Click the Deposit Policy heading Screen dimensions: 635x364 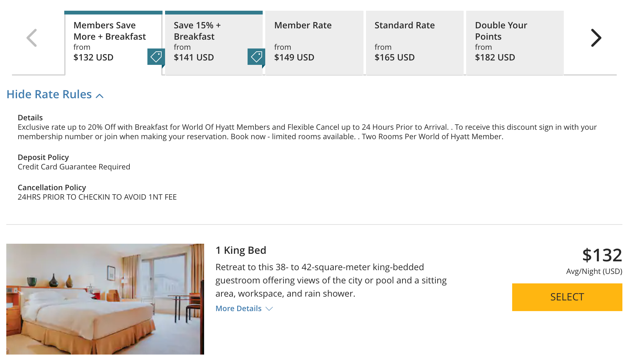coord(43,157)
